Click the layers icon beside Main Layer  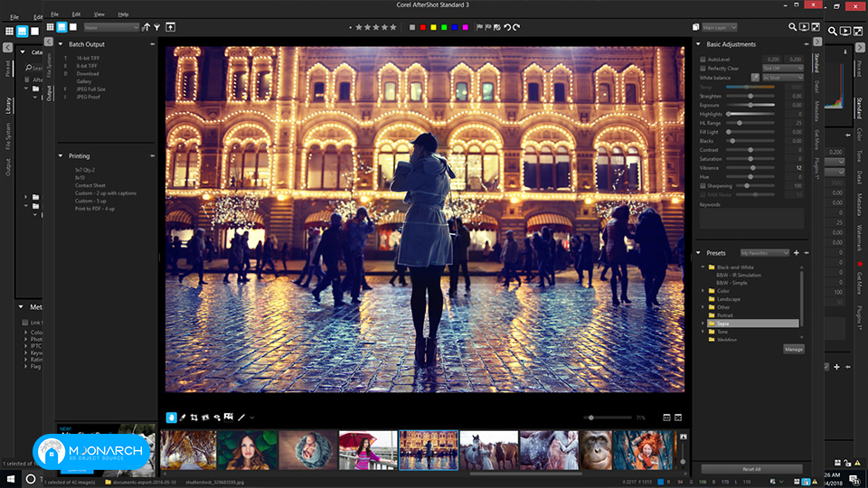[696, 27]
